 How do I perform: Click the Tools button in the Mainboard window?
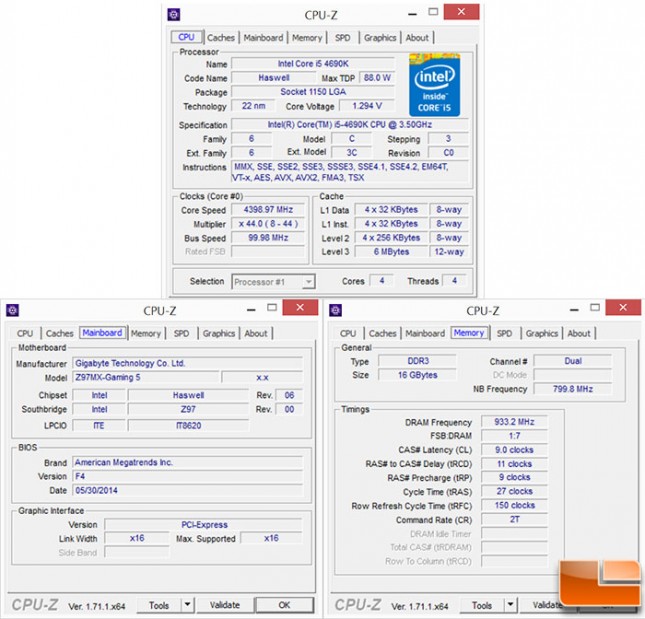[x=159, y=605]
